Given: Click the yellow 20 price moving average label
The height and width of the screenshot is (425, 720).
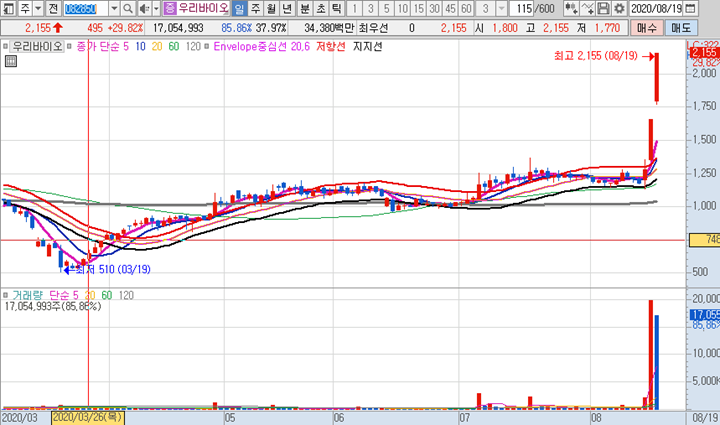Looking at the screenshot, I should [x=157, y=46].
